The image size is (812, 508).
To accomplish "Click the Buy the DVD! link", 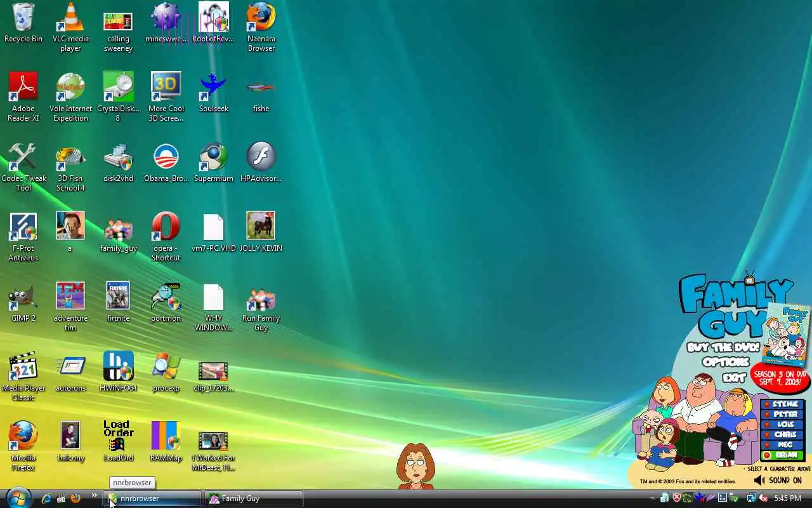I will pos(723,347).
